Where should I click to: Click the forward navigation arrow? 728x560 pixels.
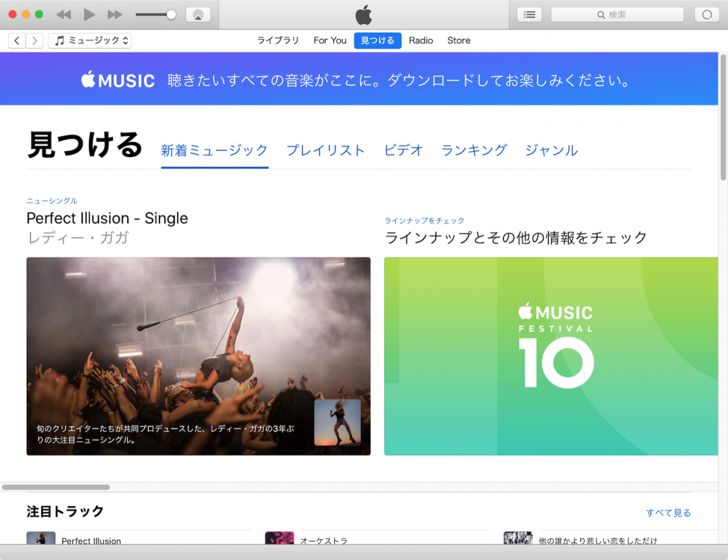[x=35, y=40]
